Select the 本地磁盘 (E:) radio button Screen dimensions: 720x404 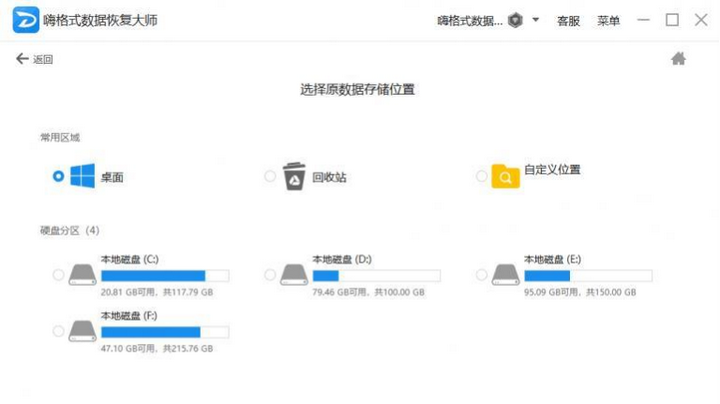481,275
